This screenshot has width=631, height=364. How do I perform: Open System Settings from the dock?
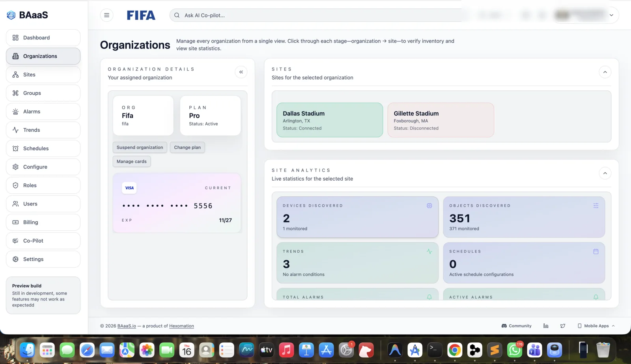346,350
